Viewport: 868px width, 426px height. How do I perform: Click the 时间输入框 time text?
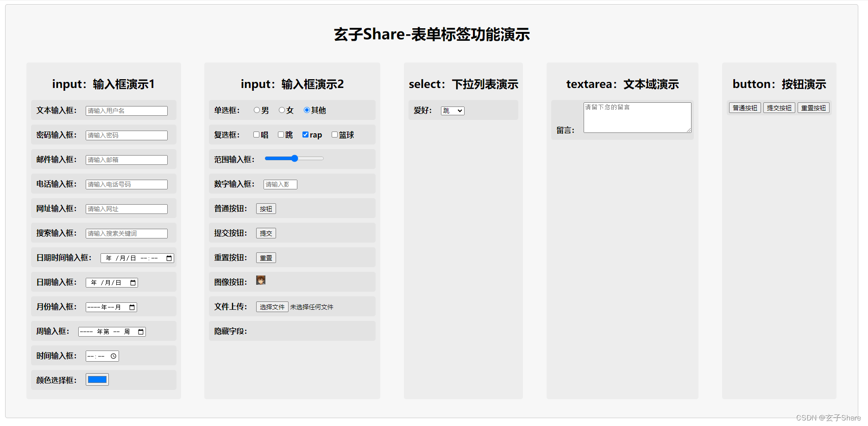(96, 357)
